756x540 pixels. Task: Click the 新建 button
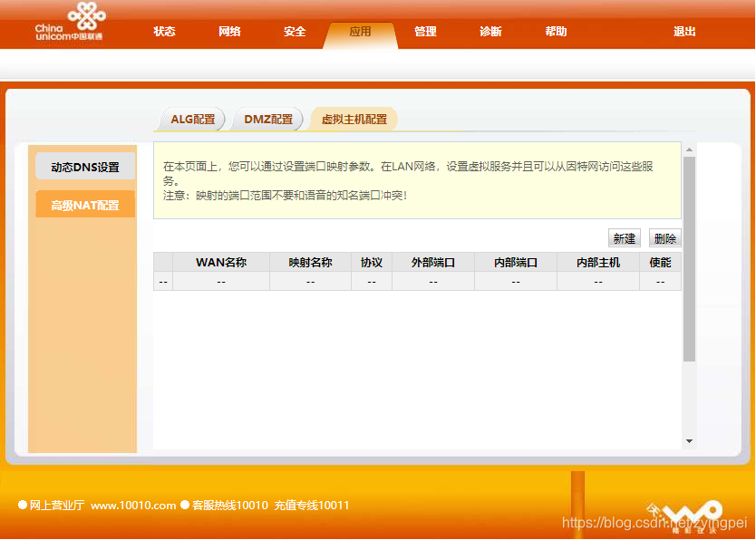coord(625,238)
